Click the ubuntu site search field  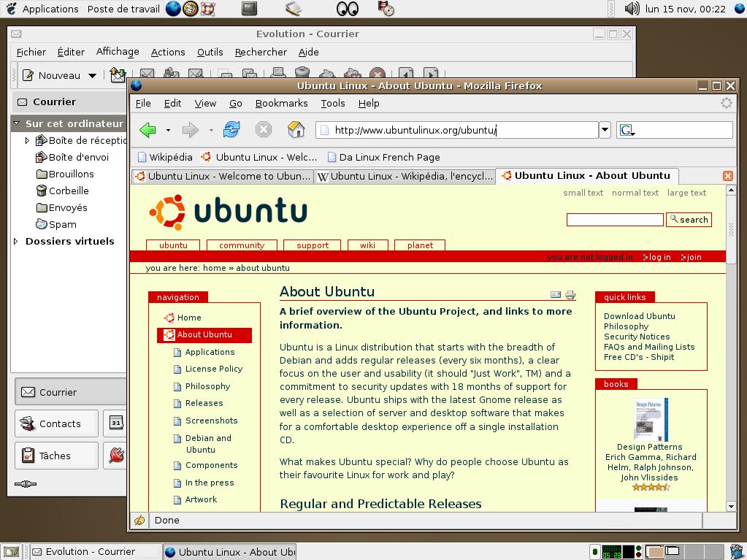(x=615, y=220)
